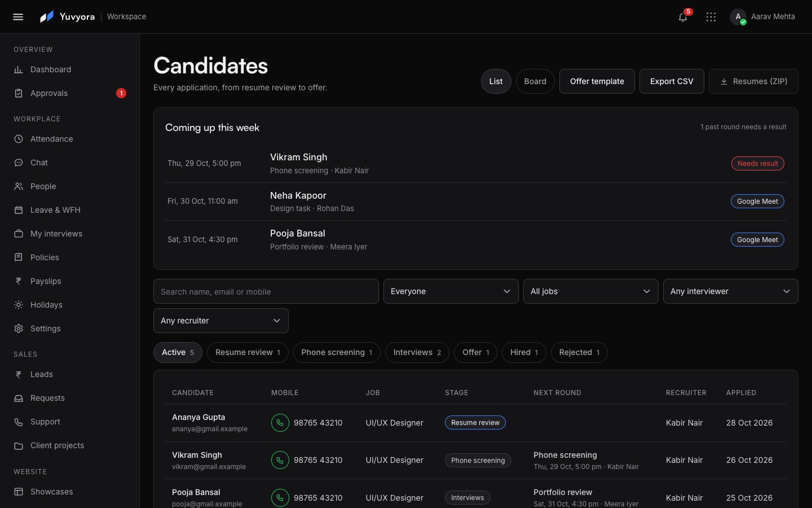Click Aarav Mehta's profile avatar
Screen dimensions: 812x508
pyautogui.click(x=738, y=17)
